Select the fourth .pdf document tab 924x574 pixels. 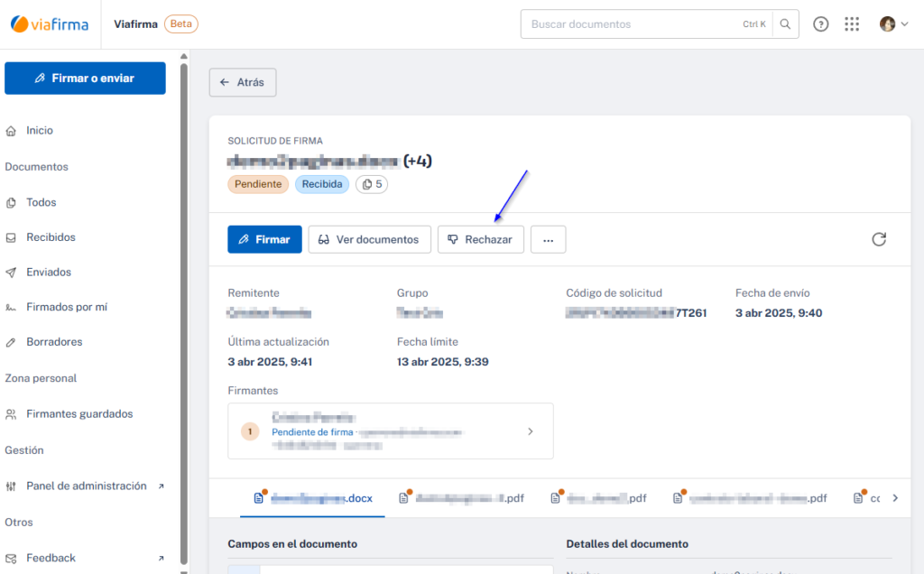[x=750, y=498]
